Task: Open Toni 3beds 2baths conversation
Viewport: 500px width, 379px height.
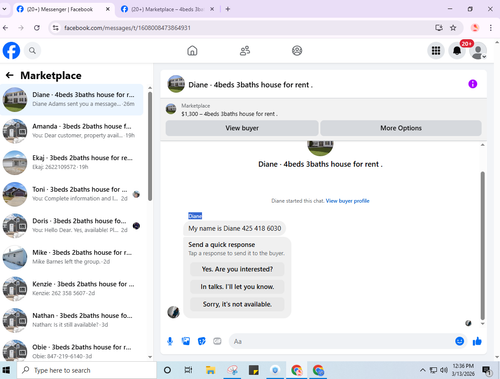Action: tap(72, 194)
